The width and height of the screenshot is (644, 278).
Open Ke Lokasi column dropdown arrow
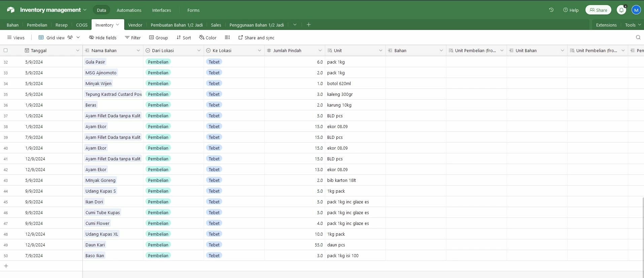pyautogui.click(x=260, y=50)
